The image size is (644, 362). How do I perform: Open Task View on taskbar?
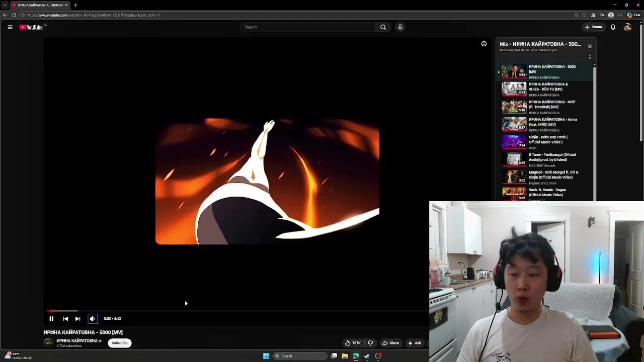[334, 356]
